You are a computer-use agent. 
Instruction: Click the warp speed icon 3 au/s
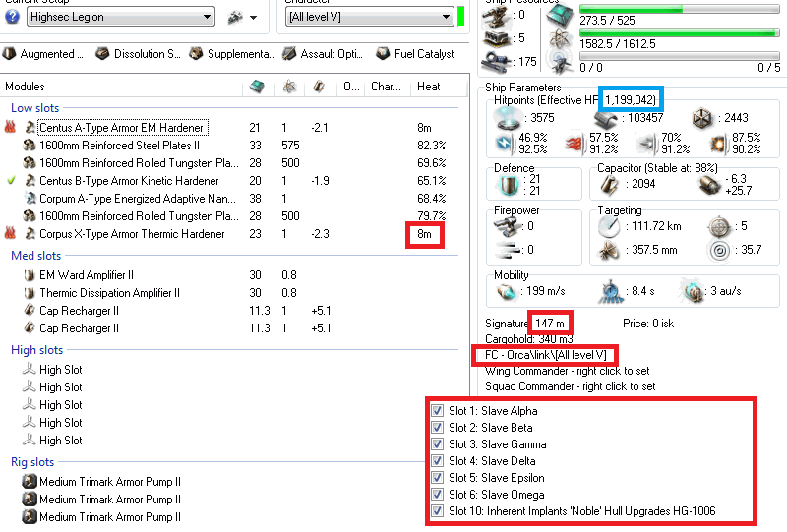pos(694,291)
